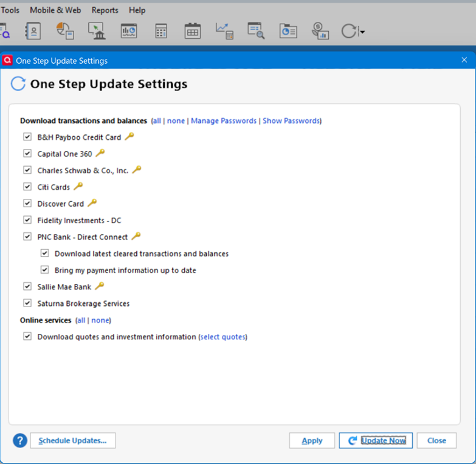This screenshot has width=476, height=464.
Task: Uncheck Saturna Brokerage Services
Action: click(x=27, y=303)
